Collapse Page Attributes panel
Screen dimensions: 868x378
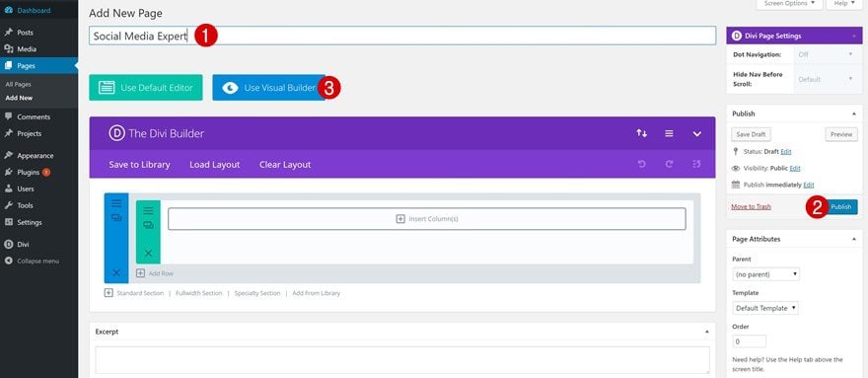click(x=853, y=239)
